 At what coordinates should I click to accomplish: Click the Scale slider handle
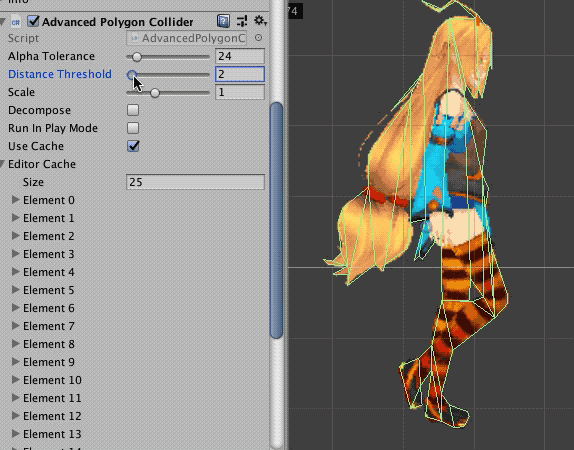155,93
